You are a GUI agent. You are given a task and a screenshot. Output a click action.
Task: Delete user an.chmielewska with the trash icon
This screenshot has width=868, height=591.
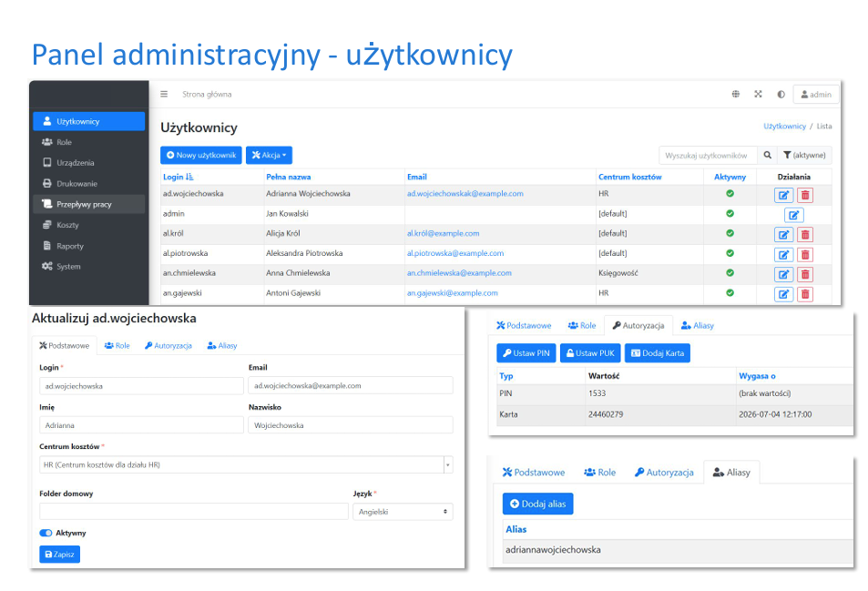(x=805, y=274)
